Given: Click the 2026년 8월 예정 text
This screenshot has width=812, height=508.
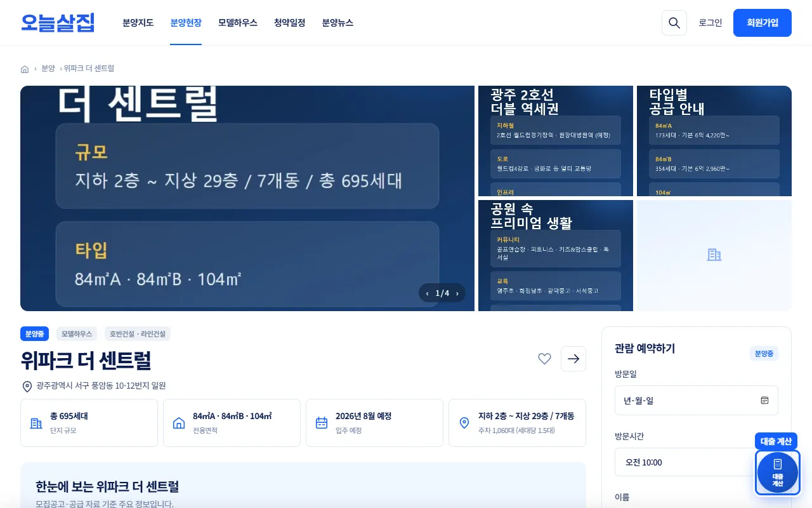Looking at the screenshot, I should click(363, 417).
